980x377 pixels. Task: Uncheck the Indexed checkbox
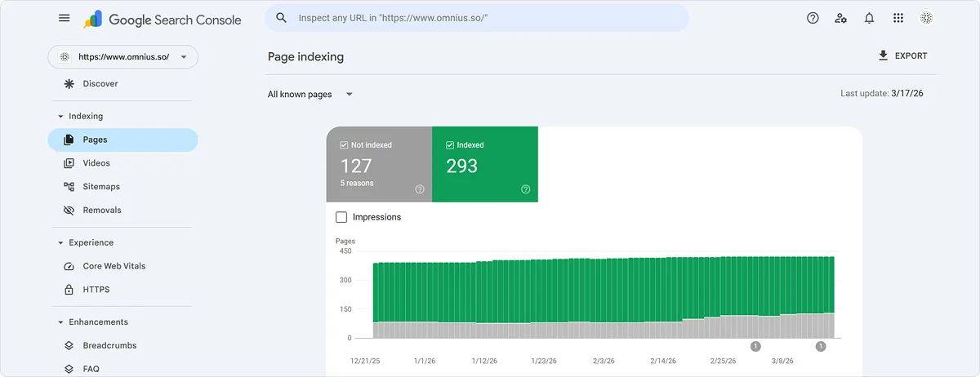pyautogui.click(x=450, y=145)
